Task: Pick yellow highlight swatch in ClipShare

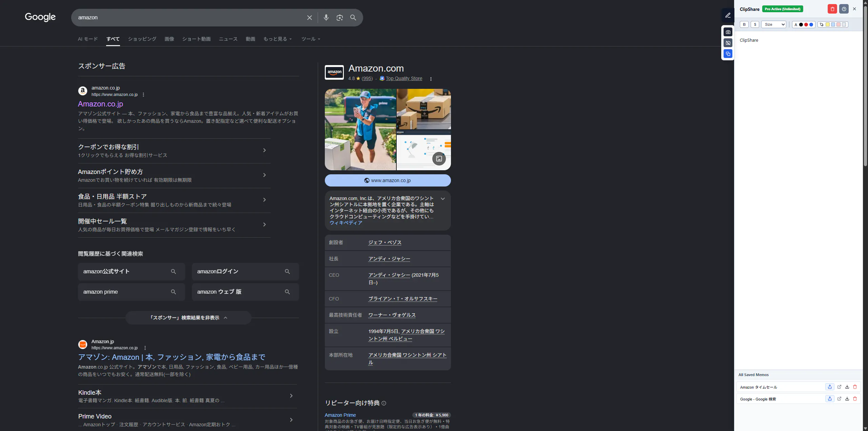Action: click(828, 24)
